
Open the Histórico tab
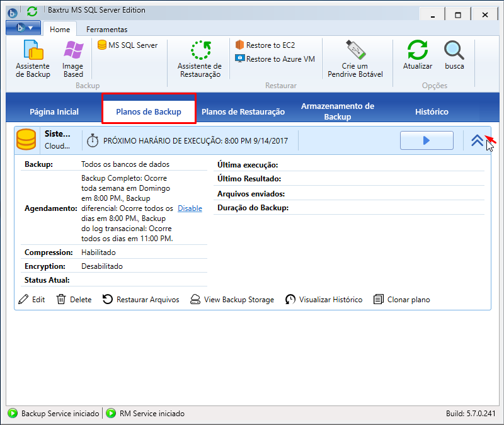pos(432,112)
